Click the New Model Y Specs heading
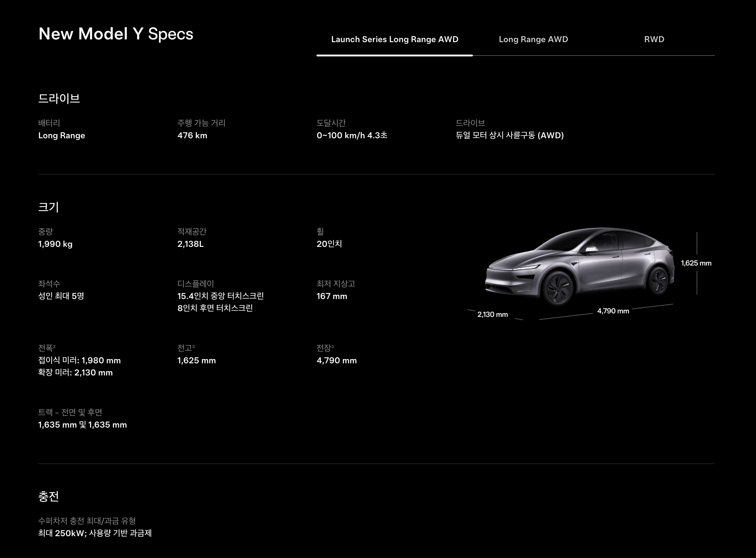Screen dimensions: 756x558 [116, 34]
